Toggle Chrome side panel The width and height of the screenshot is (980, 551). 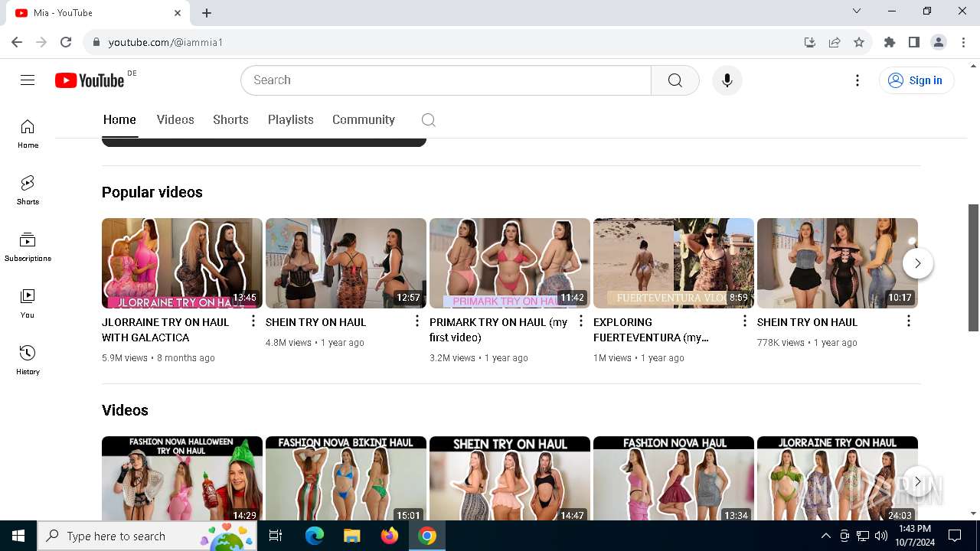point(914,42)
